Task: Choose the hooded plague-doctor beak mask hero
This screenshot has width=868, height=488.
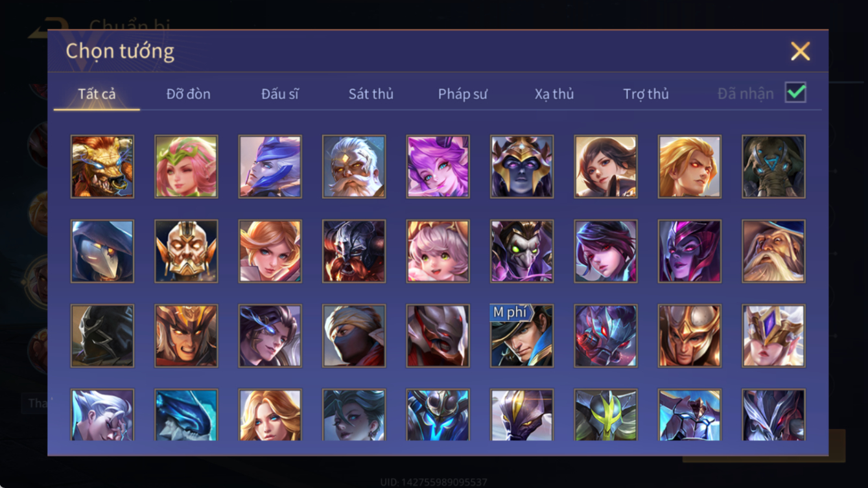Action: coord(102,251)
